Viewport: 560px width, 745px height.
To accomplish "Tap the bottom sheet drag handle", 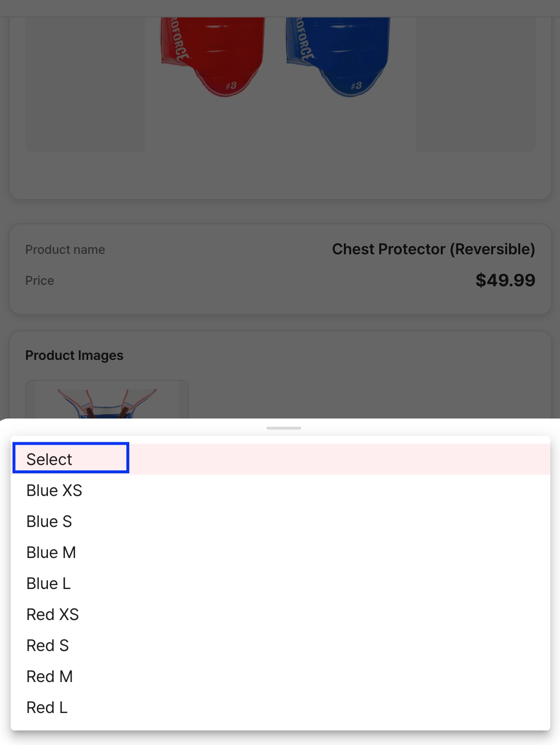I will [x=284, y=428].
